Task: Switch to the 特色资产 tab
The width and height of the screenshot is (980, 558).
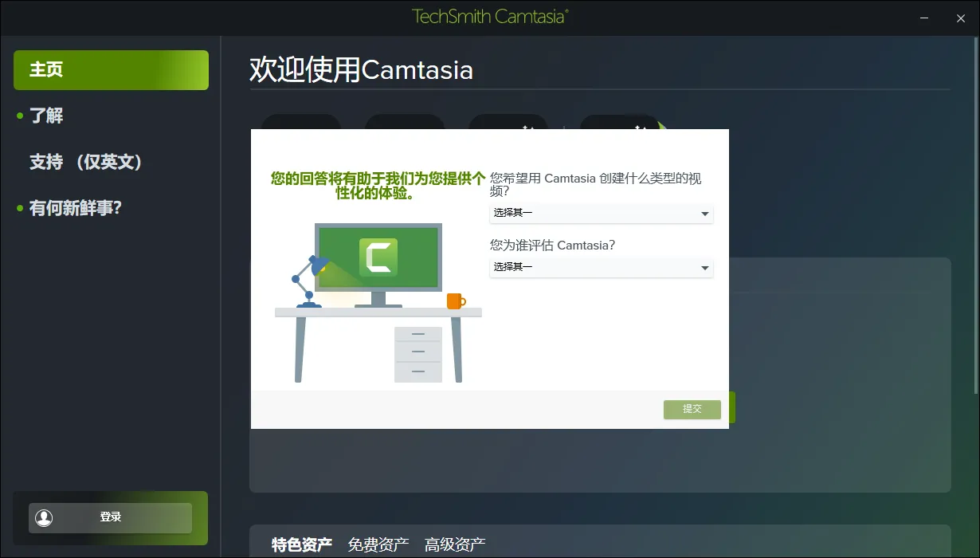Action: (x=301, y=544)
